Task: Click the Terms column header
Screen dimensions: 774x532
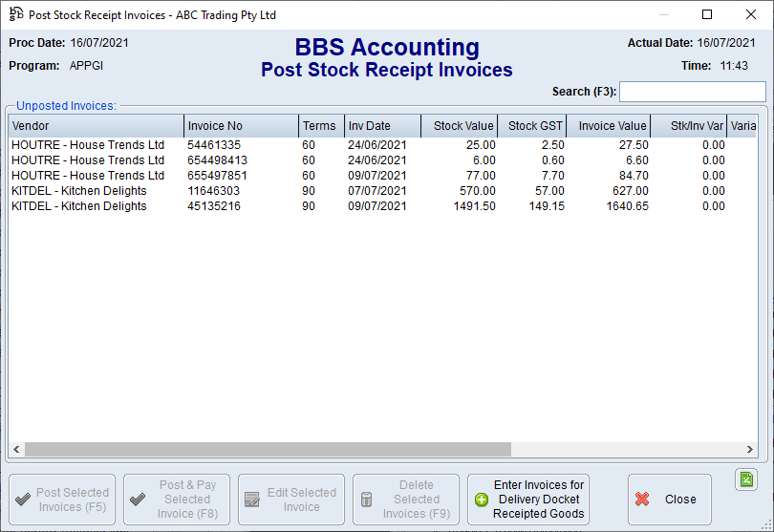Action: [x=320, y=126]
